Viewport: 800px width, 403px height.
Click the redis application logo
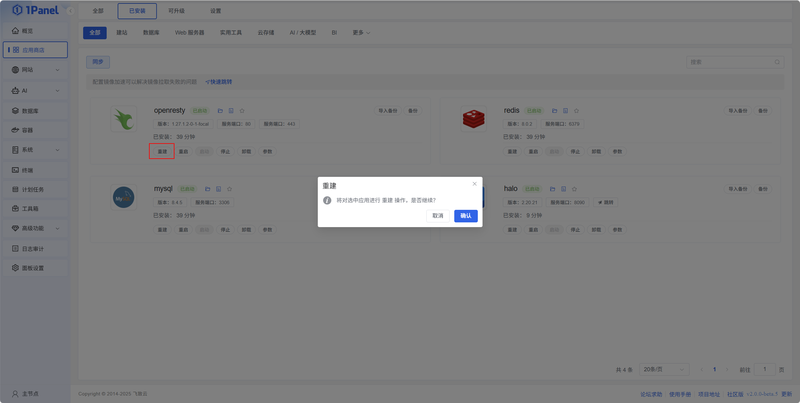point(473,119)
